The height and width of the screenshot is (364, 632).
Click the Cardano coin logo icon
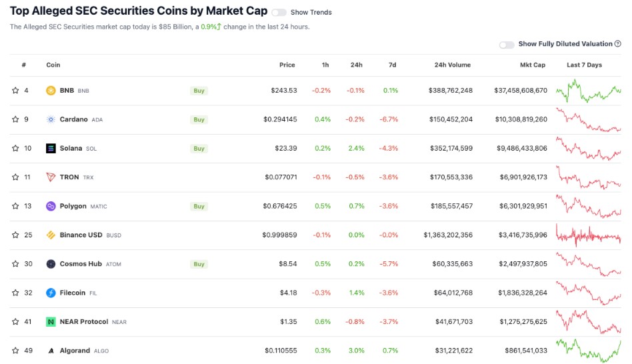coord(51,119)
